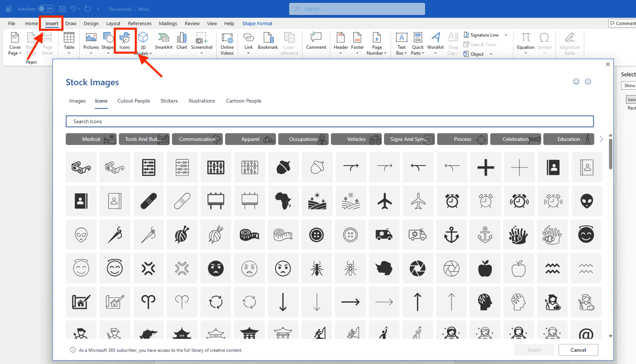
Task: Open the Illustrations tab
Action: pos(201,101)
